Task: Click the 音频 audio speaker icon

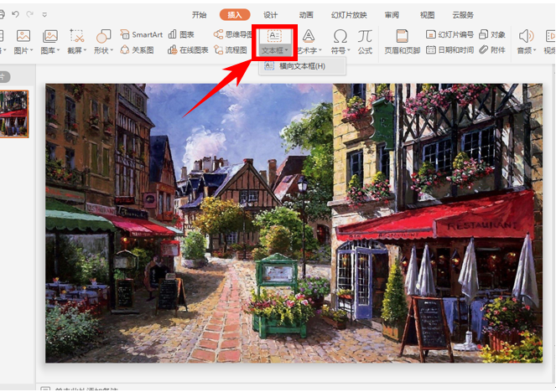Action: (526, 36)
